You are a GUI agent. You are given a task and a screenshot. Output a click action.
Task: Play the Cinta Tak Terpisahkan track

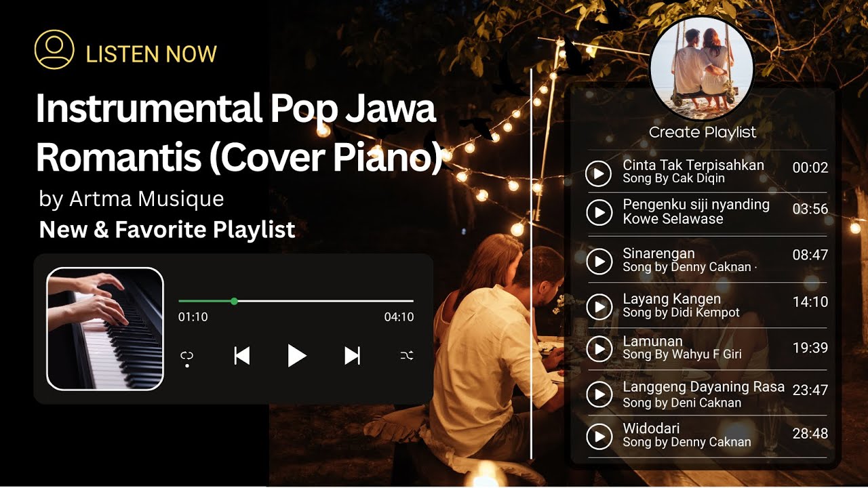tap(599, 174)
